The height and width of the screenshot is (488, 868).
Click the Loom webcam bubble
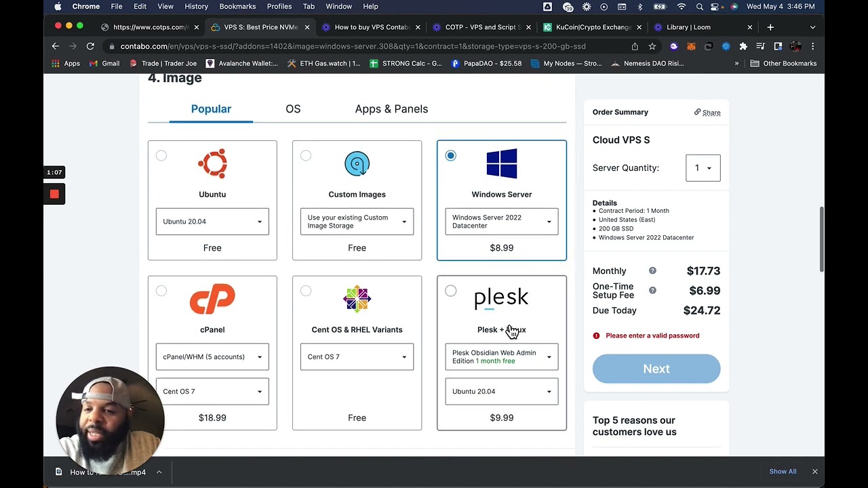[x=110, y=420]
